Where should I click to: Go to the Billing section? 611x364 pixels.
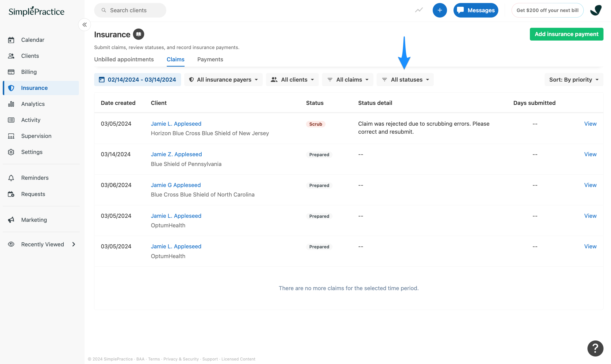point(41,72)
